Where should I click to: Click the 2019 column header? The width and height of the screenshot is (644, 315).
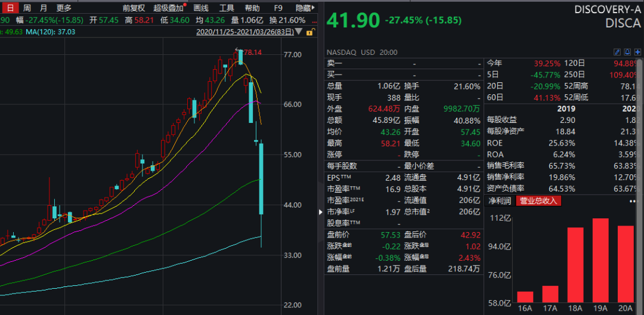click(566, 109)
